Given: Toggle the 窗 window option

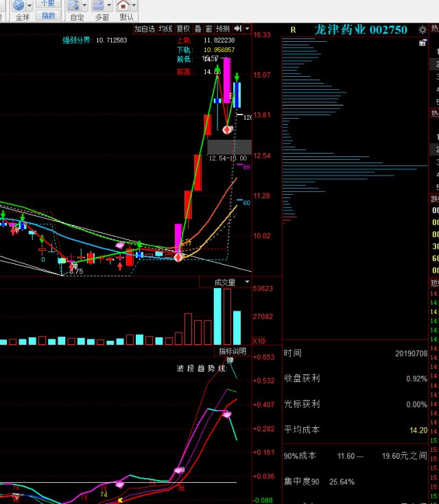Looking at the screenshot, I should point(208,29).
